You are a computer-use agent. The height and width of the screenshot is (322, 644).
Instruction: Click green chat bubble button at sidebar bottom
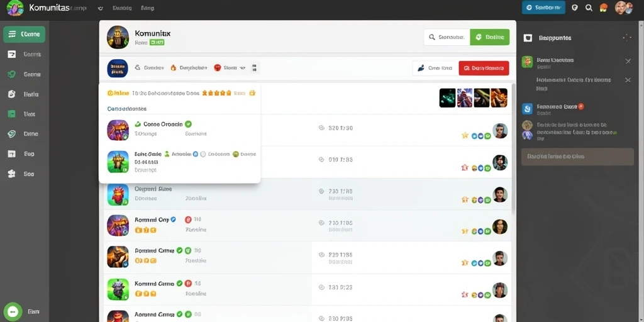[x=13, y=311]
